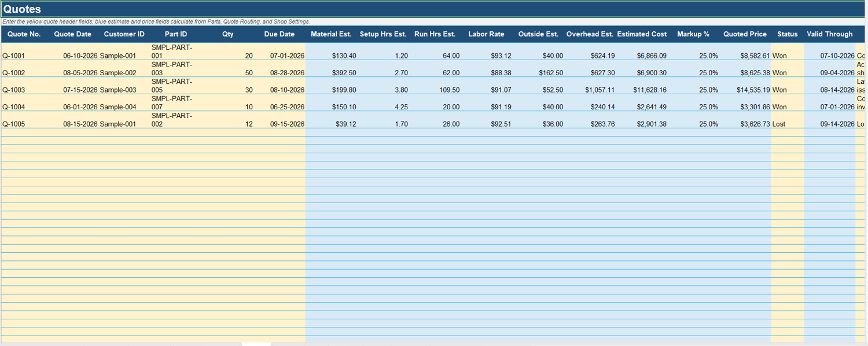
Task: Click material estimate $130.40
Action: click(x=344, y=56)
